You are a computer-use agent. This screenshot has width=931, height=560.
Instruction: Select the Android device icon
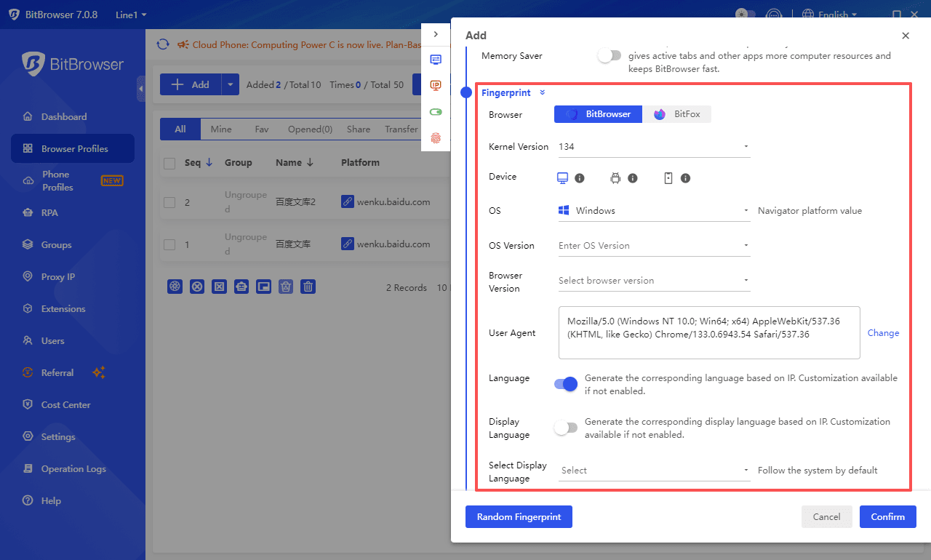(x=615, y=178)
